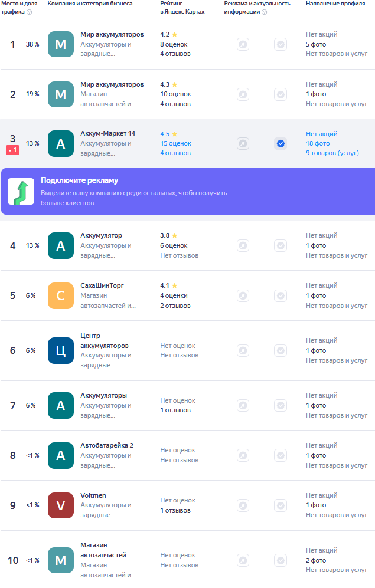Click the 8 оценок text in row 1
Screen dimensions: 375x588
pos(174,44)
